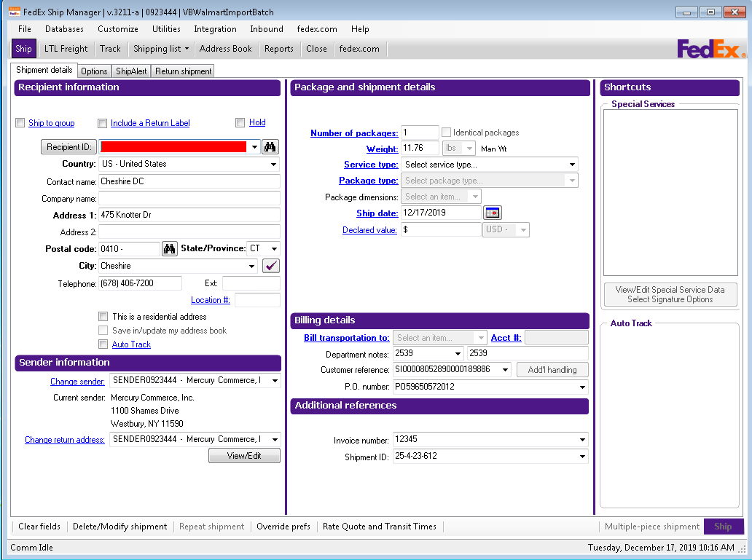Click the Add'l handling button
This screenshot has width=752, height=560.
pyautogui.click(x=552, y=370)
